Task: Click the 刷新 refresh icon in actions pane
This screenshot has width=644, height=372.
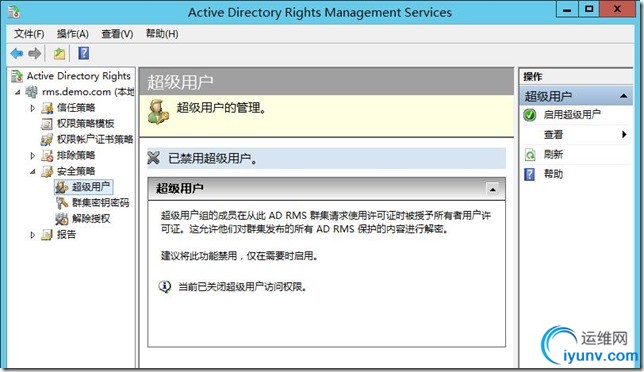Action: [530, 155]
